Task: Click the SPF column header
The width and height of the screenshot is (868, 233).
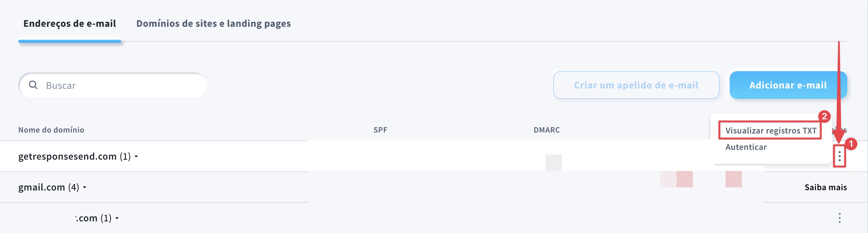Action: (380, 130)
